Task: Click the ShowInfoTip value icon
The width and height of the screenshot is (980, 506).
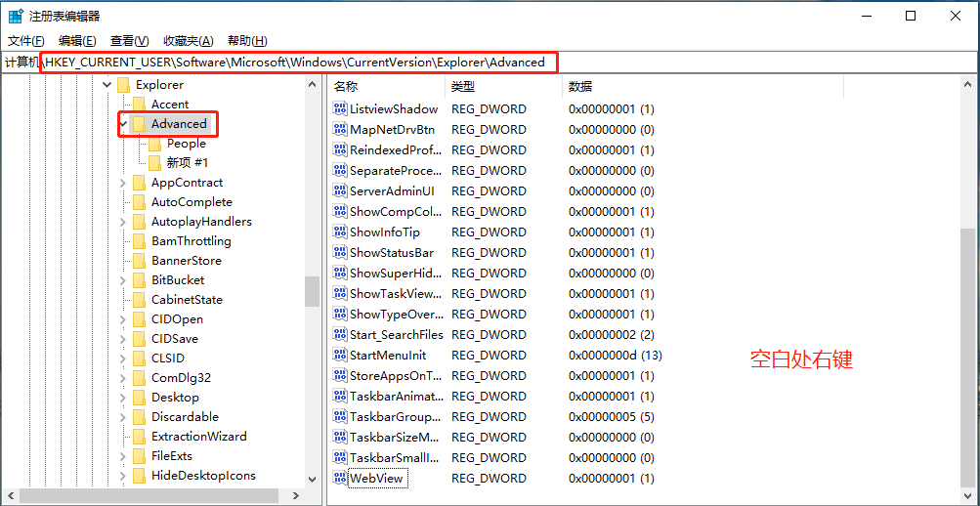Action: click(x=339, y=232)
